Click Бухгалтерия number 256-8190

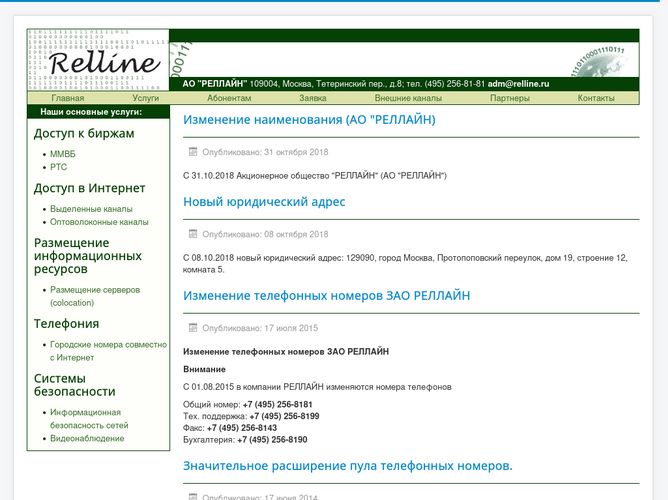[x=272, y=440]
